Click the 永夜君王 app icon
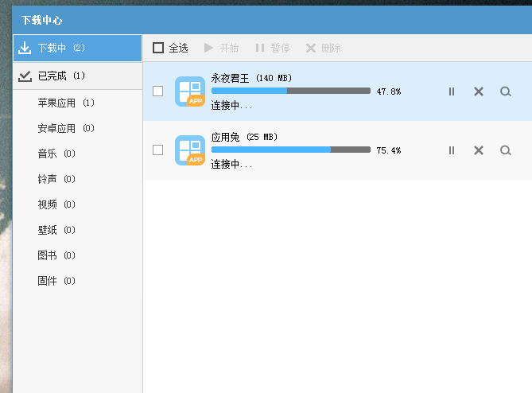Viewport: 532px width, 393px height. tap(190, 91)
